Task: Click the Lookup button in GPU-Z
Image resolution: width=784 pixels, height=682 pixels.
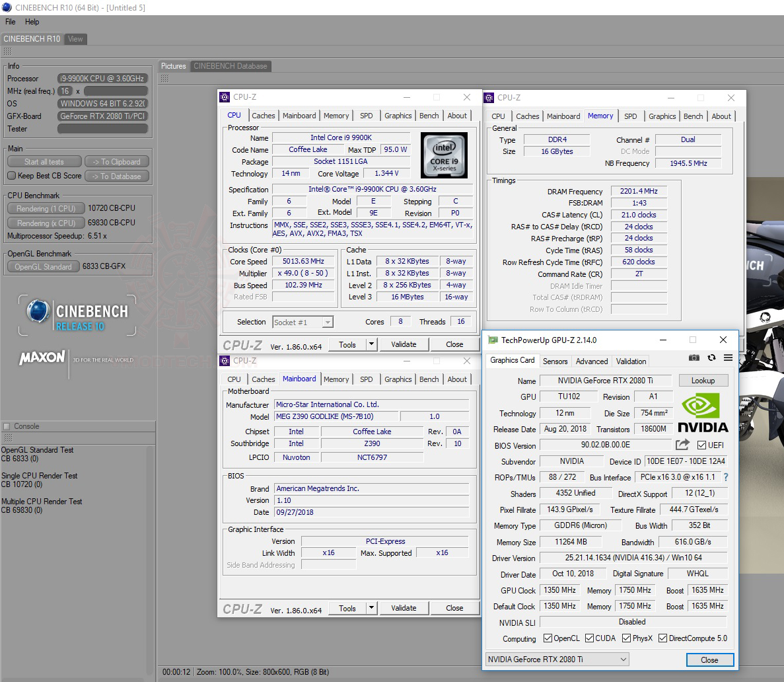Action: [x=703, y=380]
